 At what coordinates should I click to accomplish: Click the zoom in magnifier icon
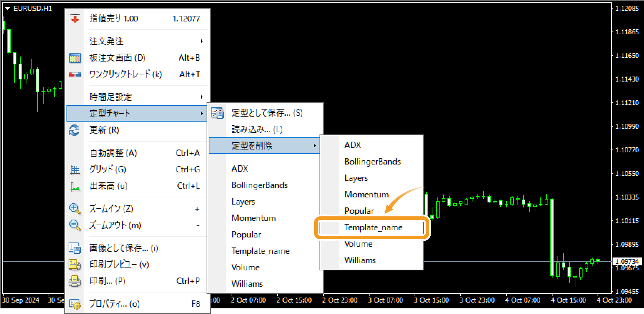[x=75, y=209]
